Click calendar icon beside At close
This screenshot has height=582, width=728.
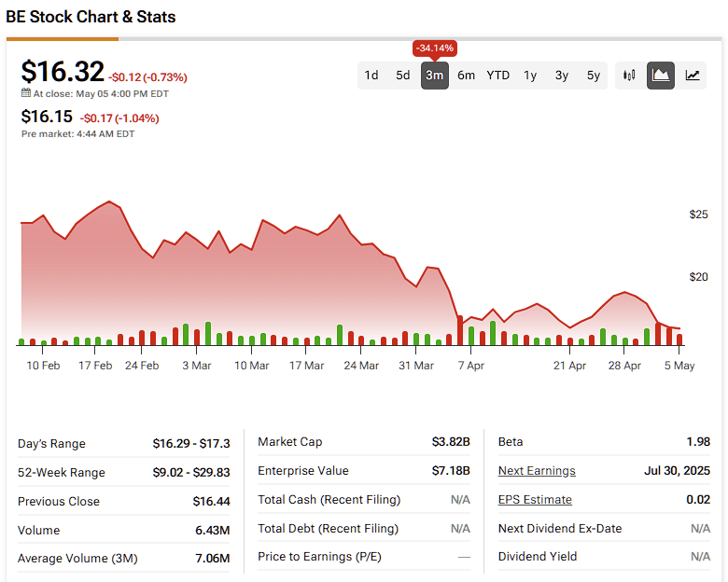click(26, 93)
